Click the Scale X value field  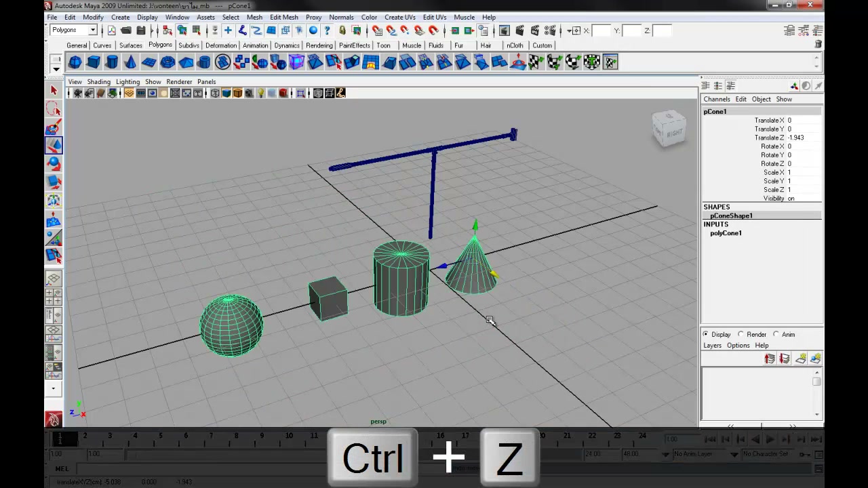point(804,172)
